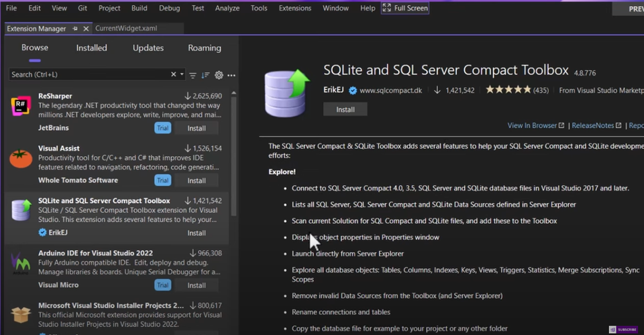
Task: Click the ReleaseNotes link
Action: 596,125
